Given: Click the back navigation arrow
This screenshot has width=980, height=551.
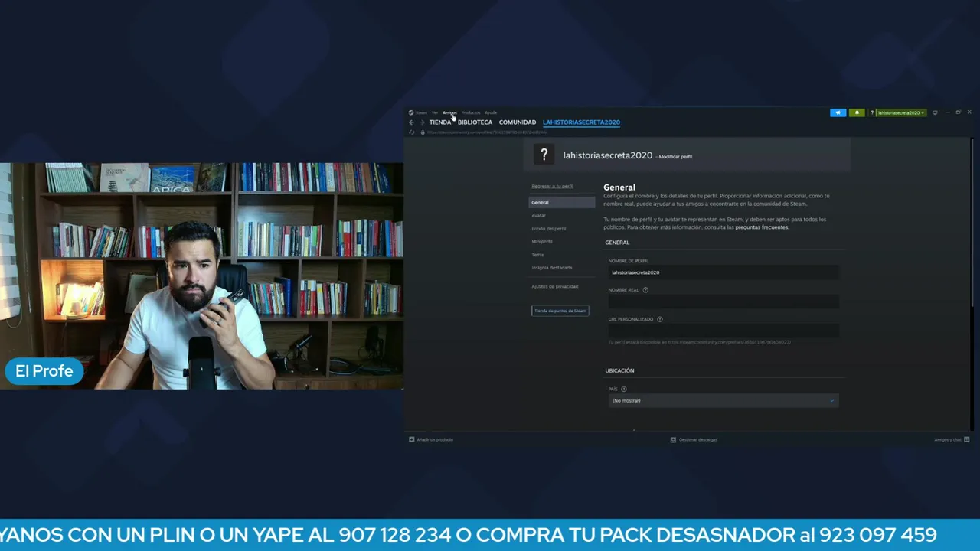Looking at the screenshot, I should click(411, 122).
